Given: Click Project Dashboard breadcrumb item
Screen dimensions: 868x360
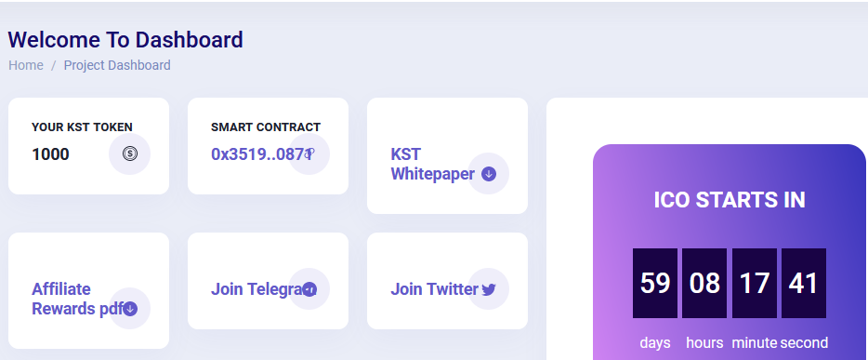Looking at the screenshot, I should pyautogui.click(x=117, y=65).
